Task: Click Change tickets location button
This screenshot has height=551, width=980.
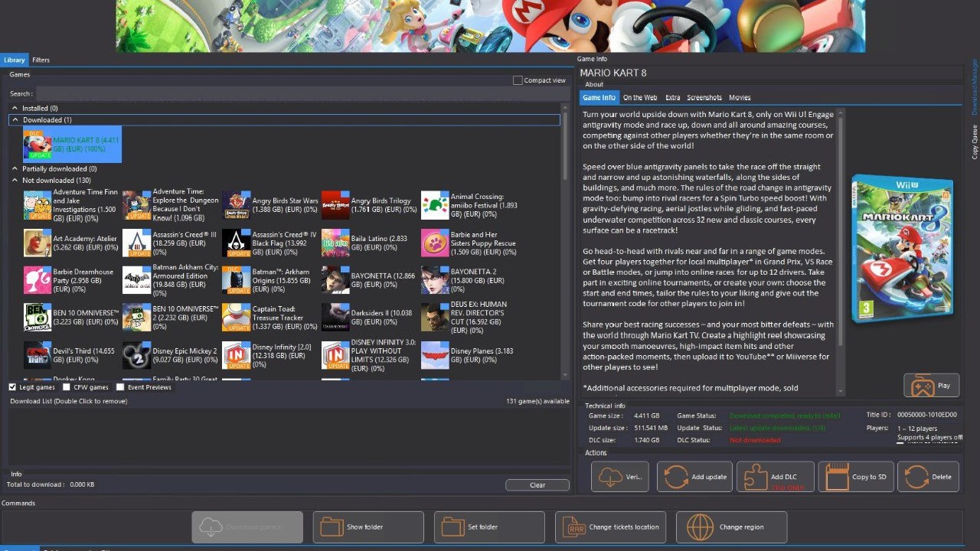Action: tap(610, 527)
